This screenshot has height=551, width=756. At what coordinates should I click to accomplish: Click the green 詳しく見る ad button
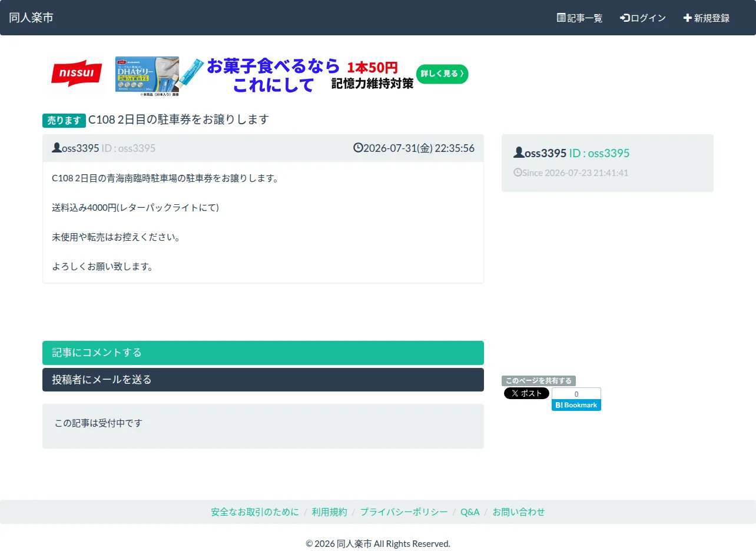pyautogui.click(x=442, y=74)
